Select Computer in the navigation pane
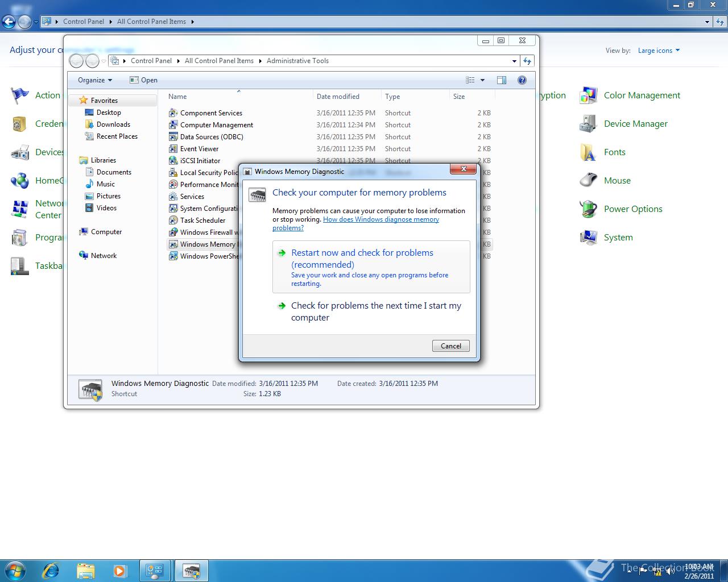728x582 pixels. pyautogui.click(x=106, y=232)
